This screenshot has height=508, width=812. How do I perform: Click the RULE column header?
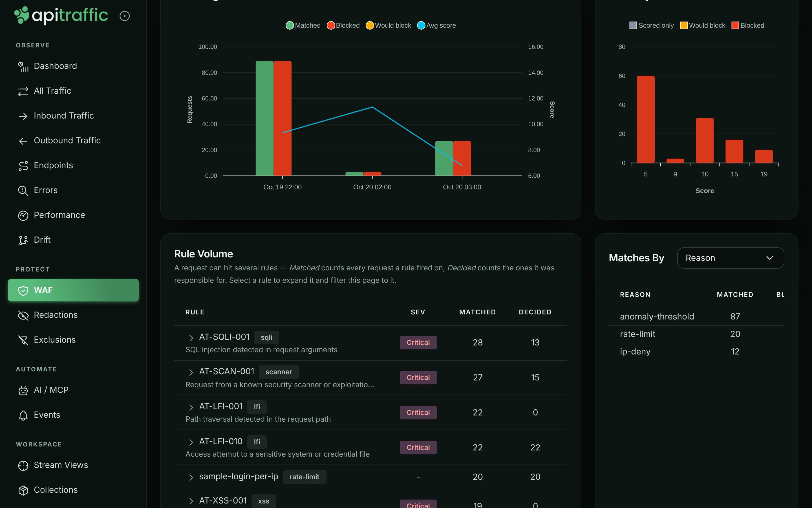pyautogui.click(x=195, y=312)
